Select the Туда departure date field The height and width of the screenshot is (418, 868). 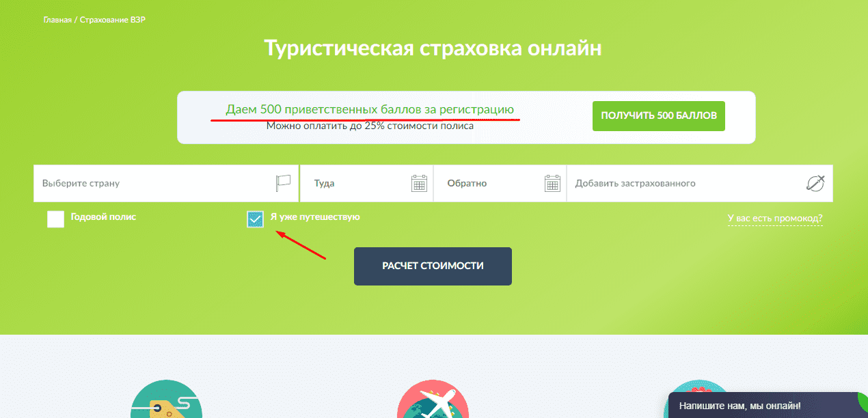(366, 183)
